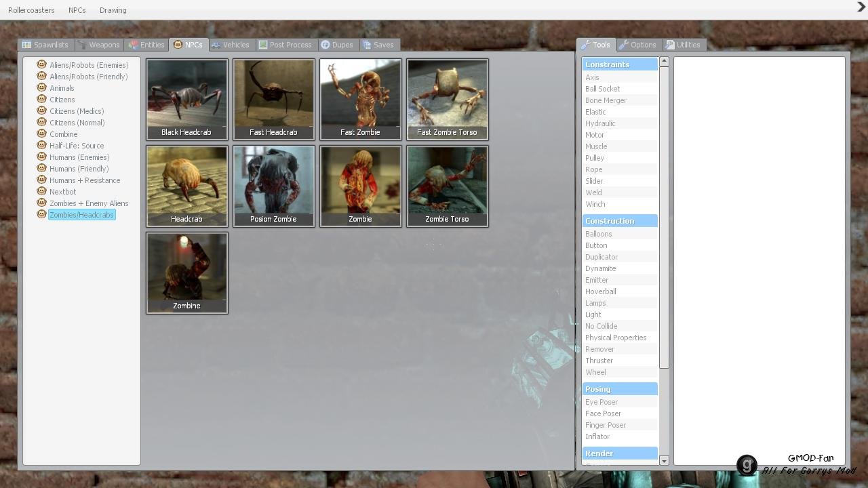Pick the Balloons tool
The image size is (868, 488).
coord(620,234)
